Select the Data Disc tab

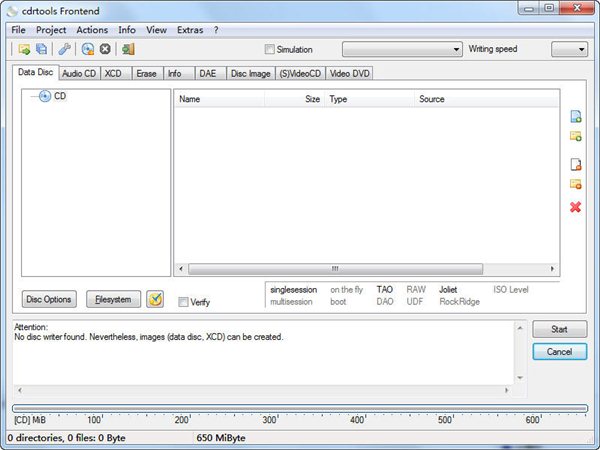[36, 72]
